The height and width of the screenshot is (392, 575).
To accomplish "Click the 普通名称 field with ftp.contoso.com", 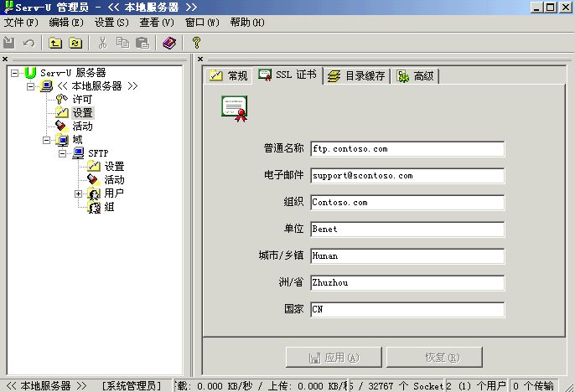I will [x=407, y=149].
